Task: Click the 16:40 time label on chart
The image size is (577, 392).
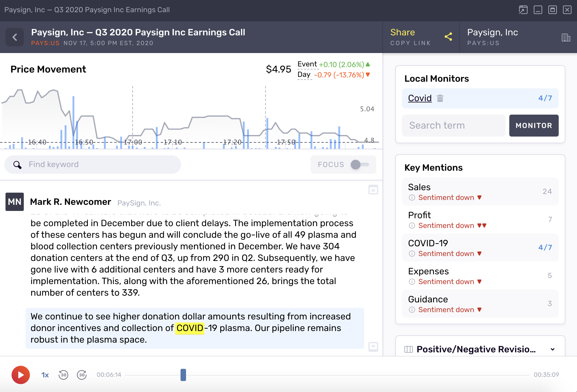Action: coord(37,142)
